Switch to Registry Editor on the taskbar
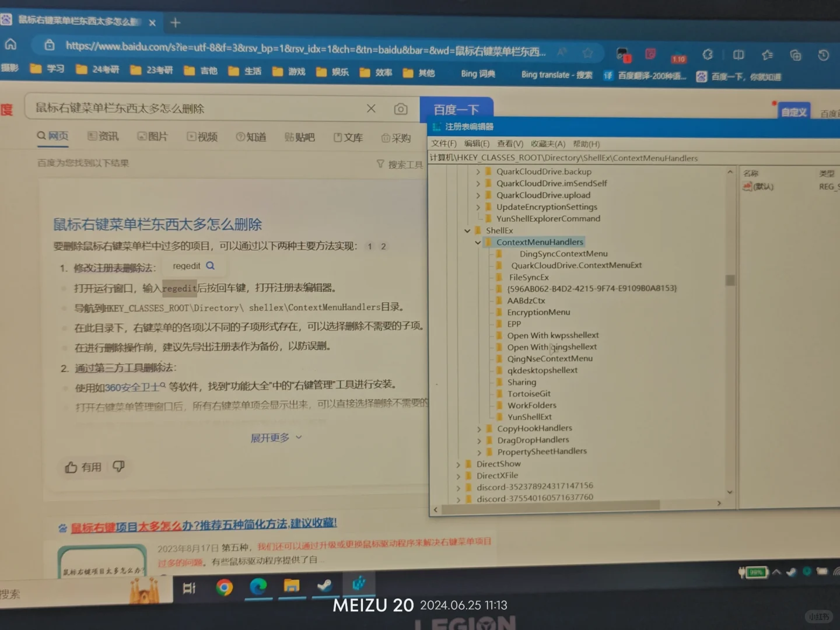This screenshot has width=840, height=630. tap(359, 583)
